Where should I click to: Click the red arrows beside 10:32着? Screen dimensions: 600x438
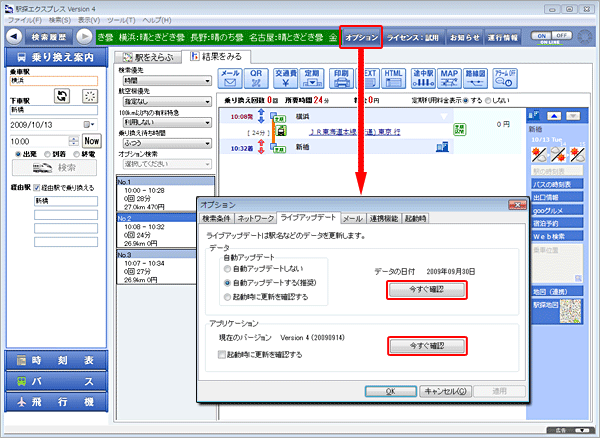click(x=261, y=147)
